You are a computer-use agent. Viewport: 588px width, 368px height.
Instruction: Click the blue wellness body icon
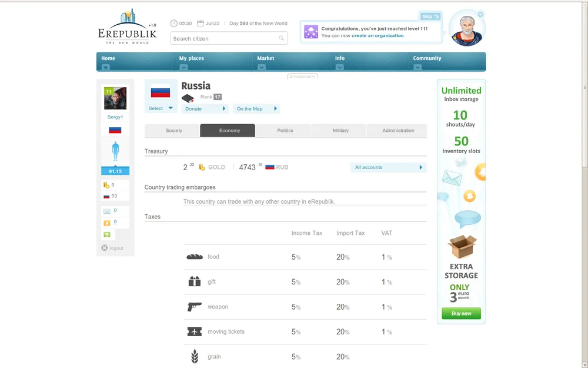click(115, 151)
